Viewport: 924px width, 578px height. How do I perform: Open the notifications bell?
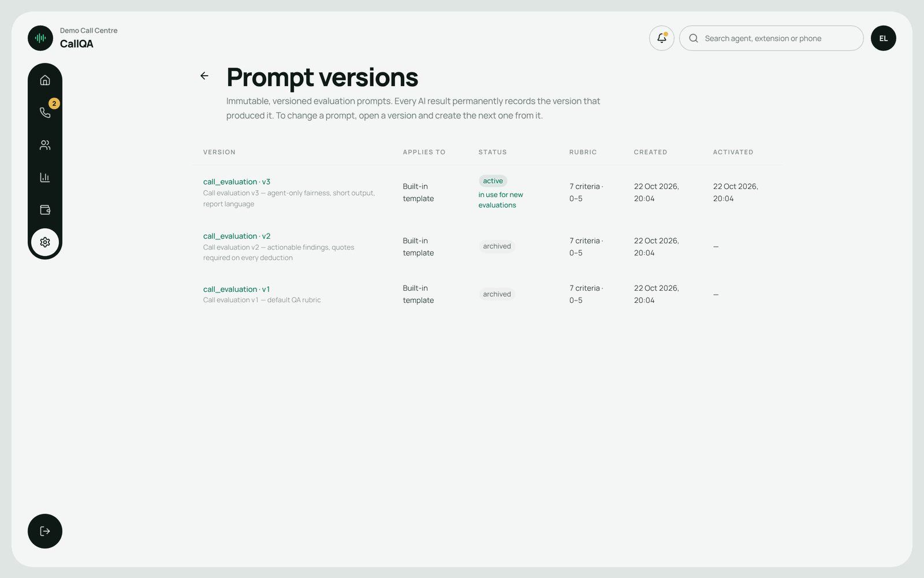[662, 38]
